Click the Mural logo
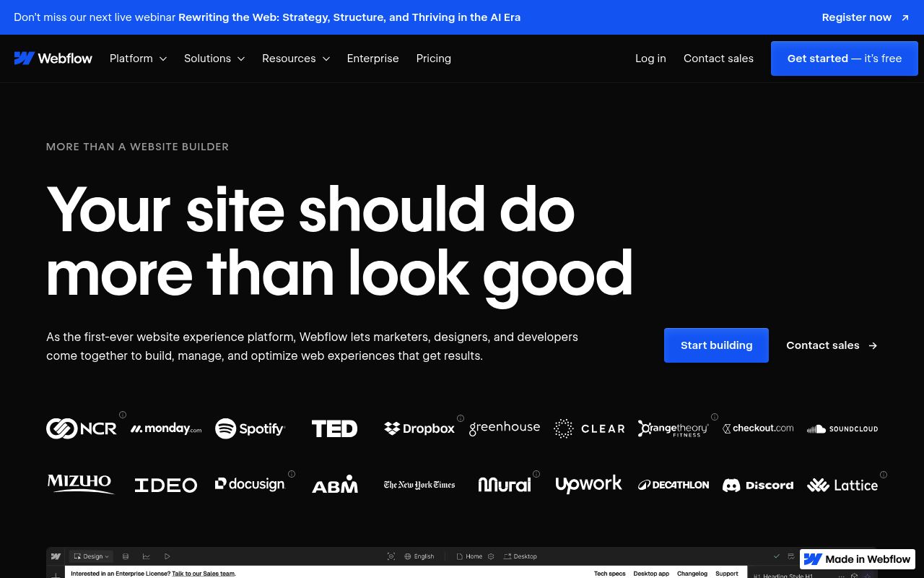Screen dimensions: 924x578 pos(505,485)
